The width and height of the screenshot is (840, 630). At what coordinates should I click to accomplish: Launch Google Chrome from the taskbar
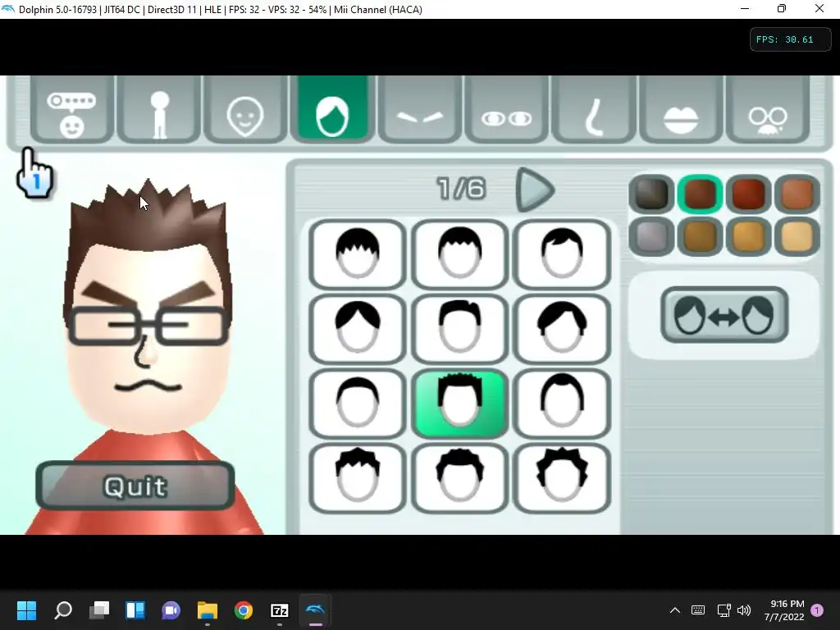point(243,610)
